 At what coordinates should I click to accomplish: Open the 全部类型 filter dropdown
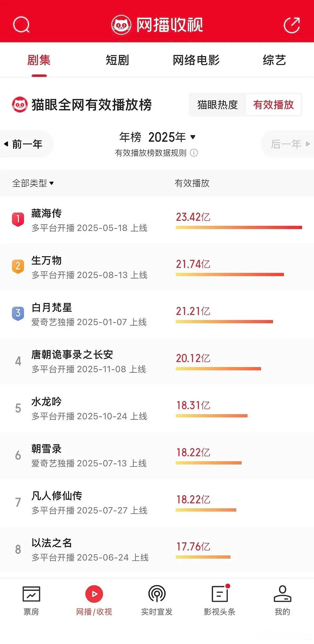point(33,183)
